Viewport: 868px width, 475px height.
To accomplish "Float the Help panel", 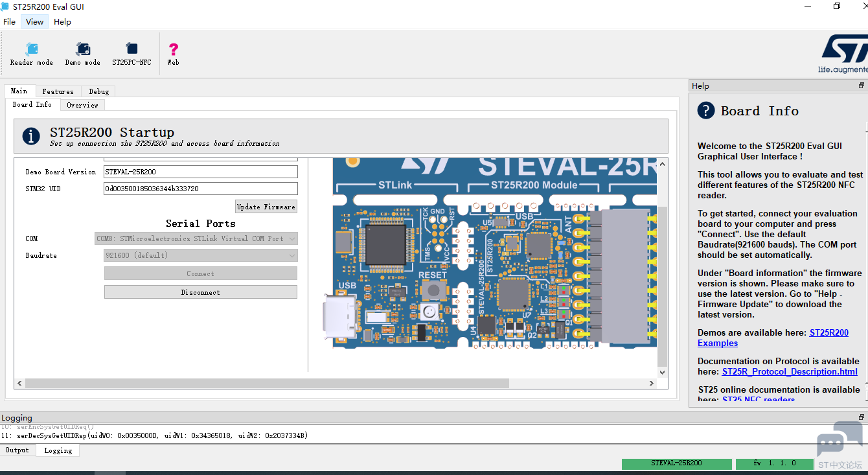I will pyautogui.click(x=862, y=86).
